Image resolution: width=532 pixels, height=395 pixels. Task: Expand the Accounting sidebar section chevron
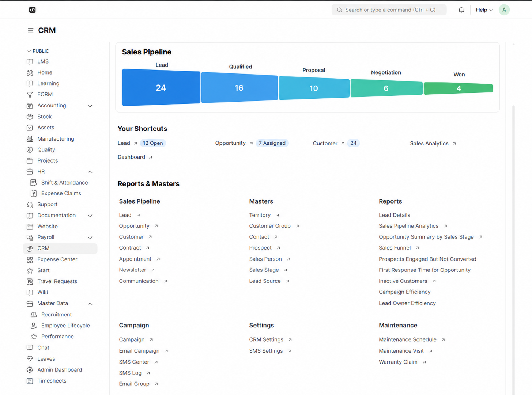point(90,106)
